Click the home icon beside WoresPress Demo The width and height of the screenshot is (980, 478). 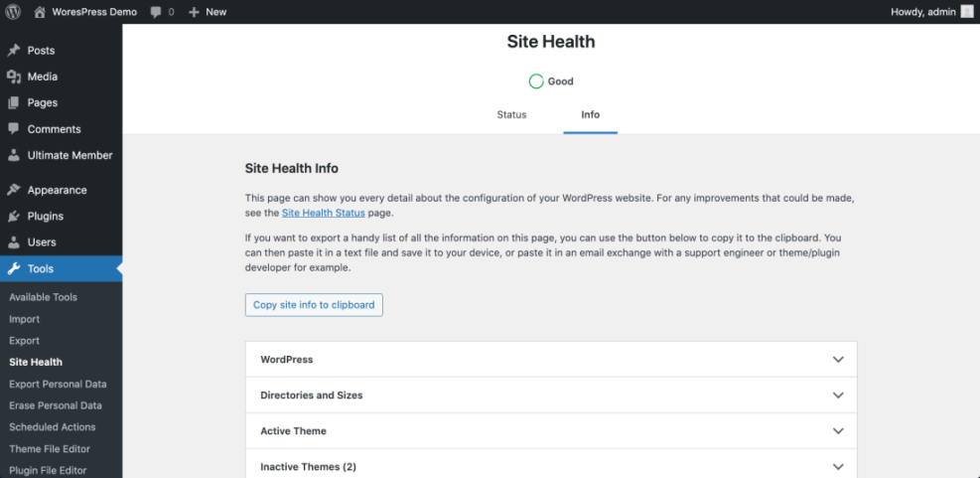(40, 12)
